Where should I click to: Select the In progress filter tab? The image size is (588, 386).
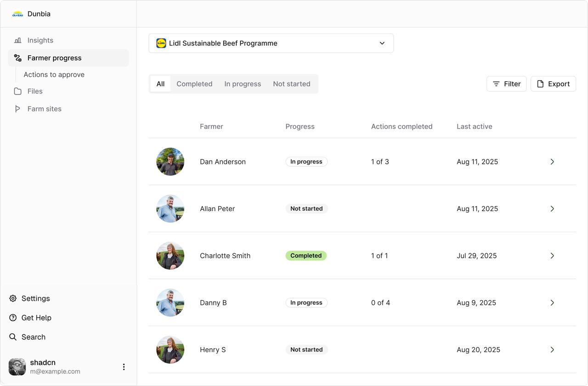click(243, 84)
